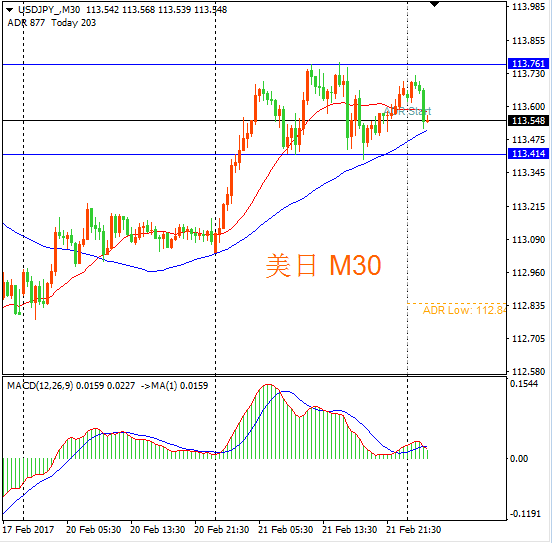Select the upper blue line label 113.761
This screenshot has width=552, height=543.
[528, 64]
